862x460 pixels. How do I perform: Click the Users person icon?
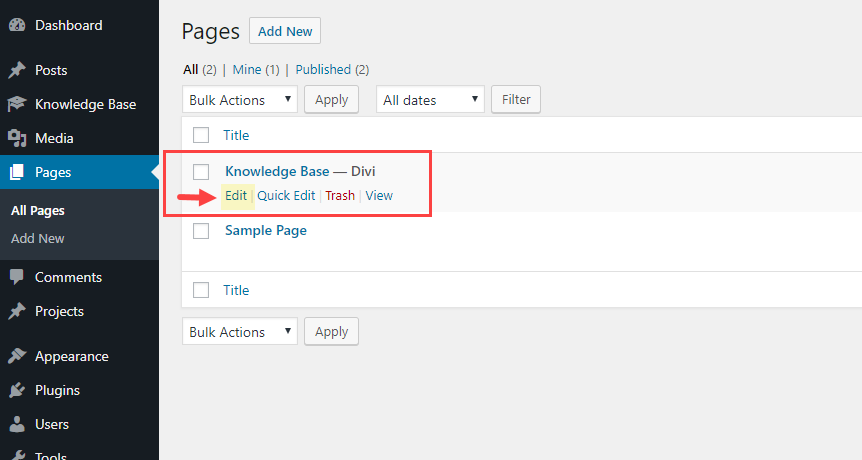point(16,425)
